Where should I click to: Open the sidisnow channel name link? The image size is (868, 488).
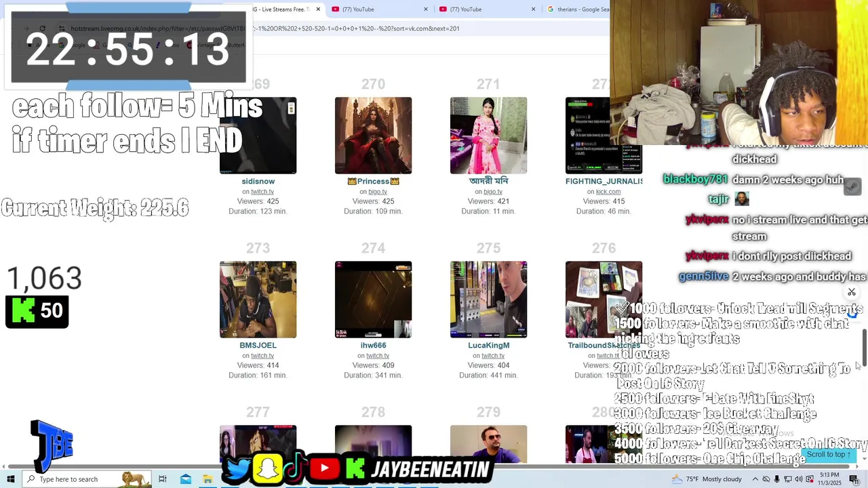[x=258, y=182]
